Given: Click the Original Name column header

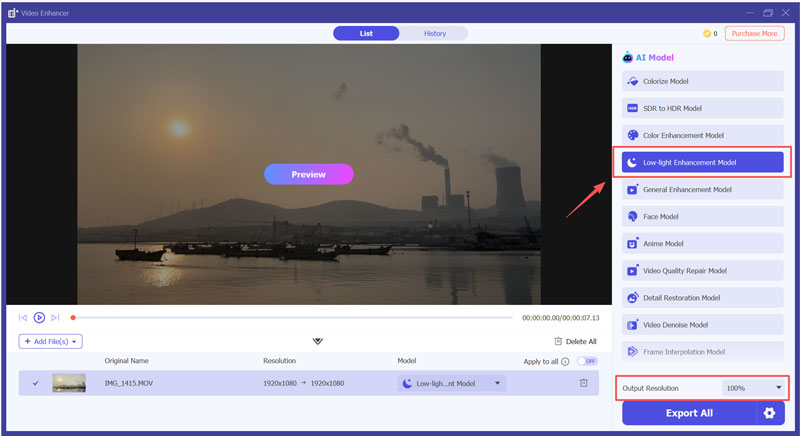Looking at the screenshot, I should pos(127,361).
